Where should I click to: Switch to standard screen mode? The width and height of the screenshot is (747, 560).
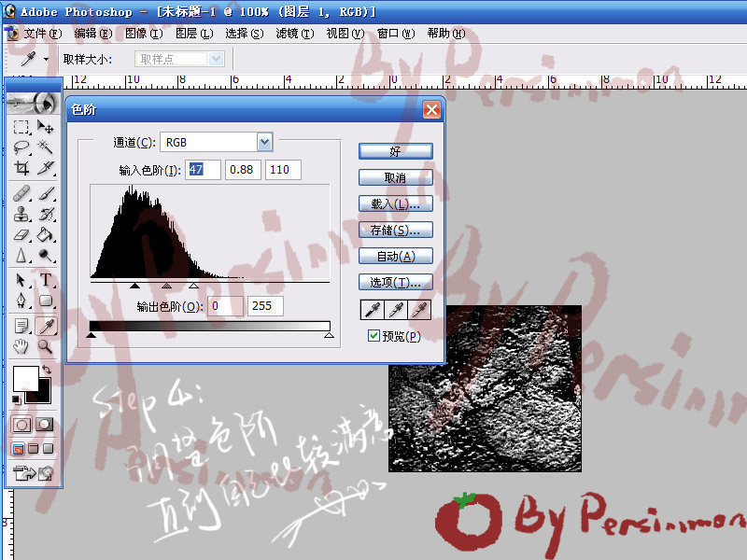(18, 449)
